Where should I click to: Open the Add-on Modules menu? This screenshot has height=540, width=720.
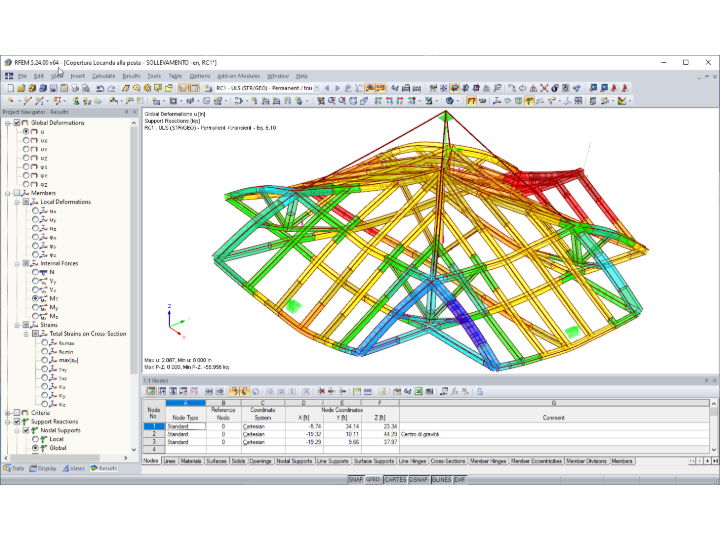click(238, 76)
